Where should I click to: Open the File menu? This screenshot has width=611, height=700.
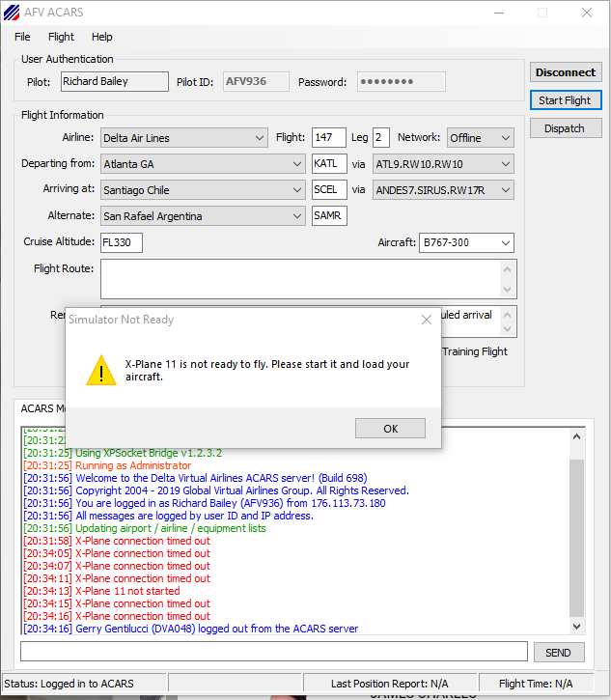point(22,37)
